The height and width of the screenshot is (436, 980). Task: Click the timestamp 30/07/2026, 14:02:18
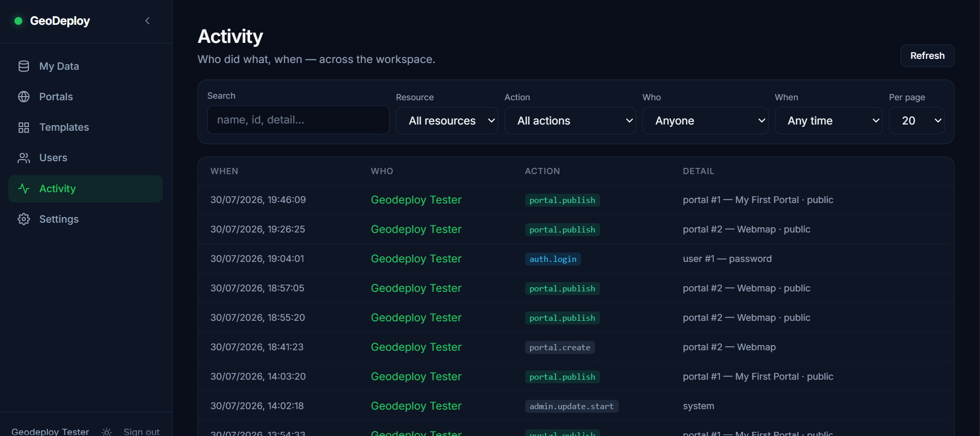click(x=257, y=406)
